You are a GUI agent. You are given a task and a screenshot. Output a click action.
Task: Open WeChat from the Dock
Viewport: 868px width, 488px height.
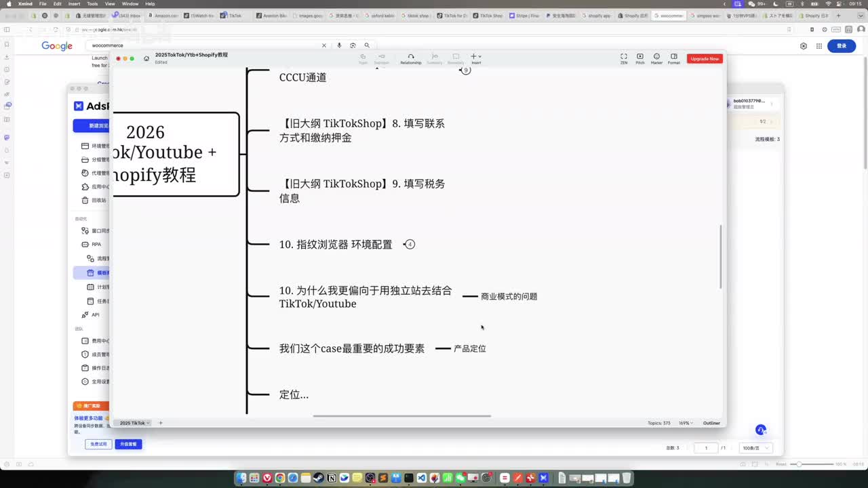(x=459, y=478)
